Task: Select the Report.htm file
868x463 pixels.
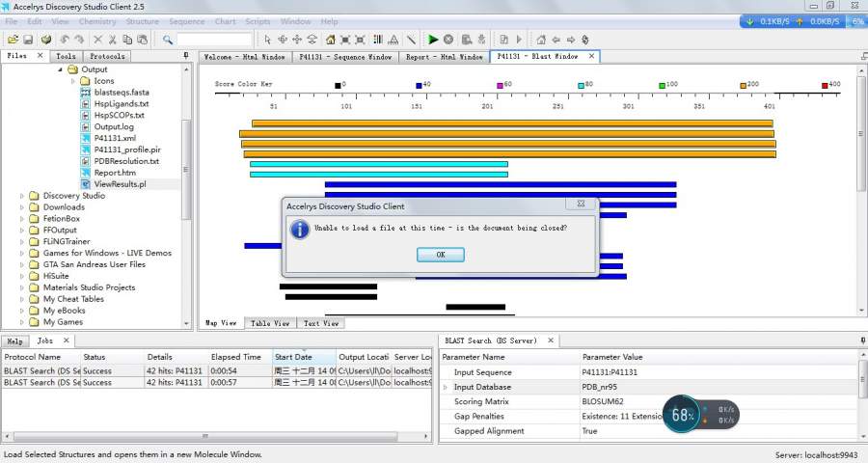Action: point(115,173)
